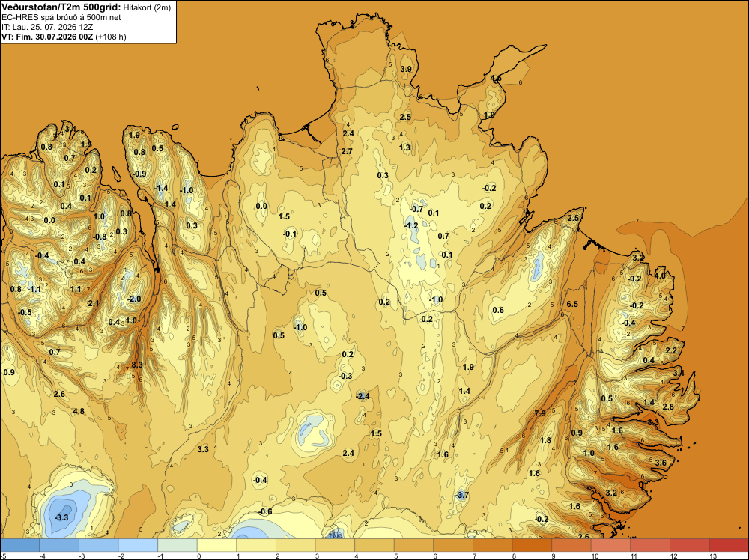Click the -3.7 temperature value
The width and height of the screenshot is (749, 560).
(x=462, y=496)
